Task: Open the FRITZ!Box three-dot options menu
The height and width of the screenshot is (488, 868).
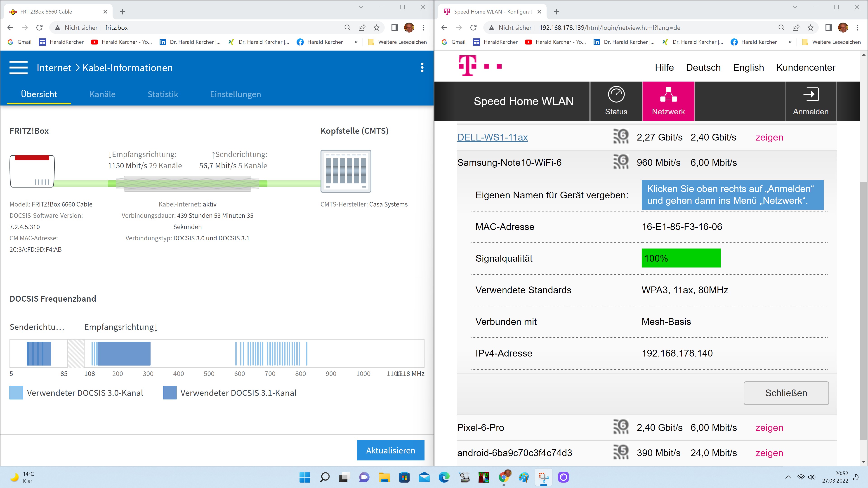Action: (422, 67)
